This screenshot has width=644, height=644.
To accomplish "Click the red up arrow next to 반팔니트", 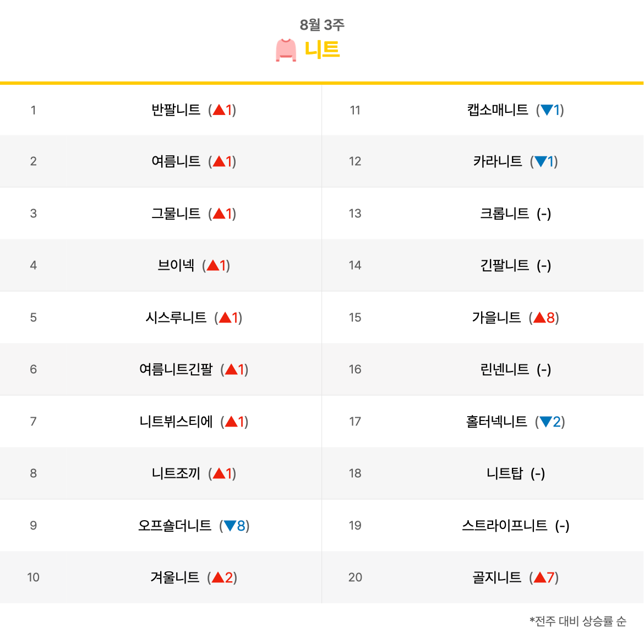I will (219, 110).
